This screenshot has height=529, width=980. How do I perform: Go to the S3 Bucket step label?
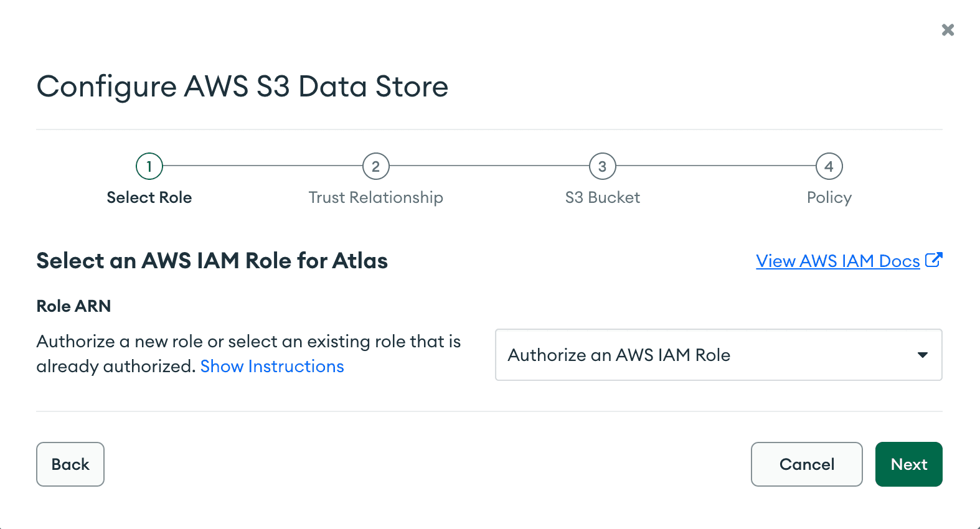pyautogui.click(x=602, y=197)
